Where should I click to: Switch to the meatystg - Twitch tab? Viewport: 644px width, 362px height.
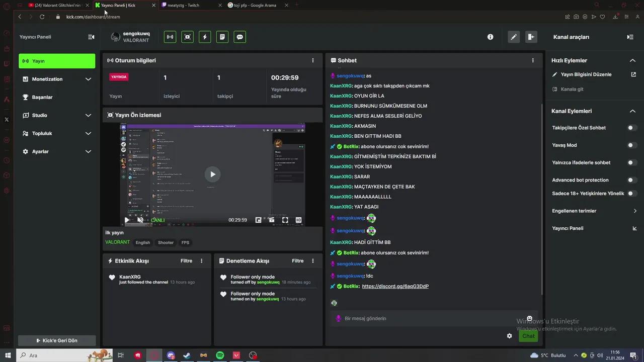coord(192,5)
